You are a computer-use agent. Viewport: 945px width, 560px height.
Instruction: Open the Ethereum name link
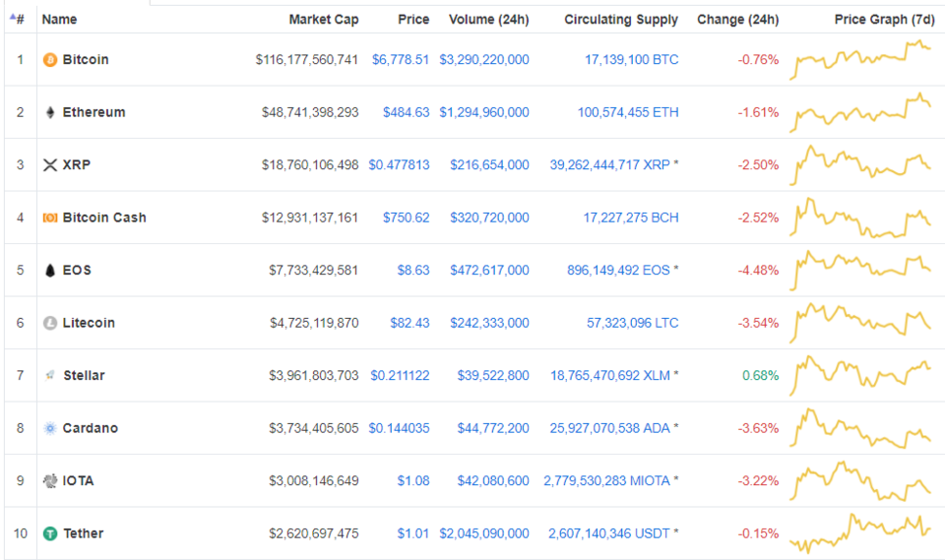tap(94, 112)
